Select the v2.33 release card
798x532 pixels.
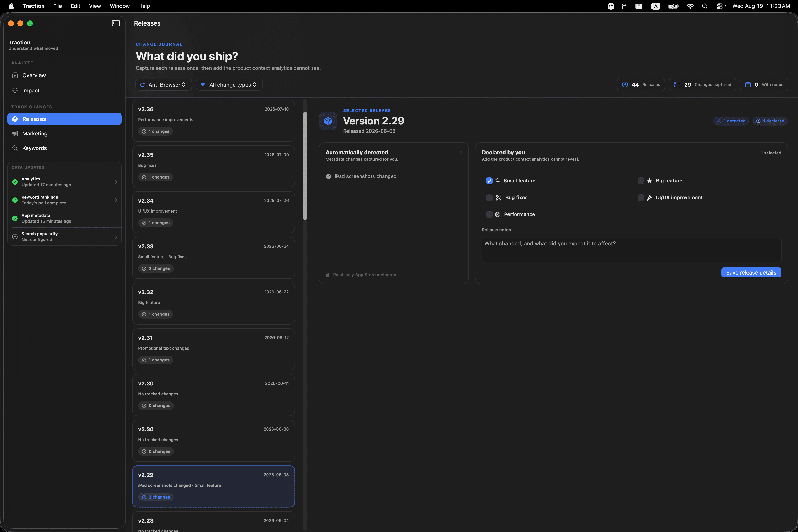[x=213, y=258]
